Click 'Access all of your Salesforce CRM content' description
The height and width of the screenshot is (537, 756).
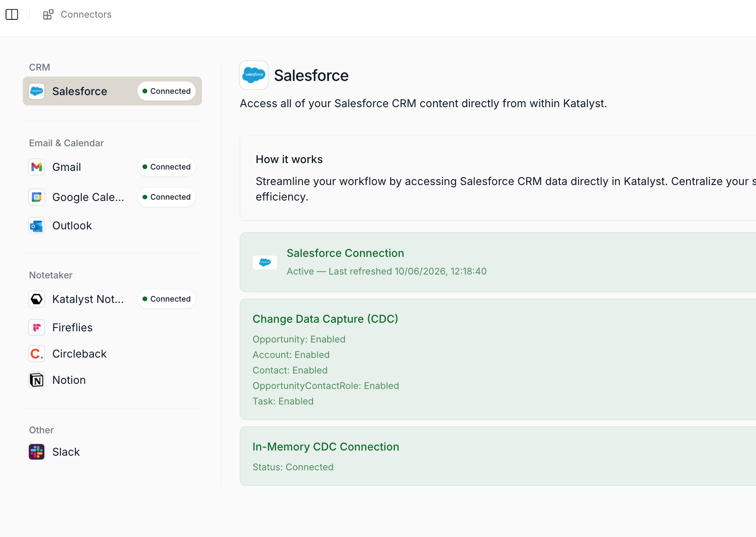coord(423,104)
